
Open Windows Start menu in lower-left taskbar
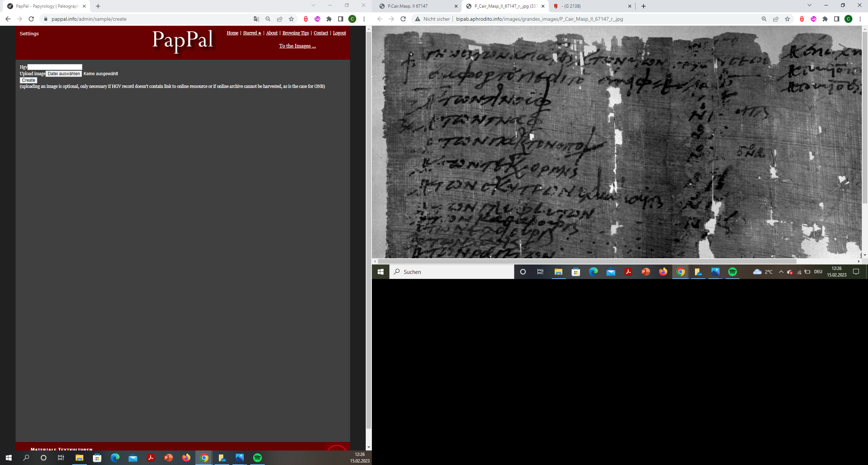coord(9,458)
